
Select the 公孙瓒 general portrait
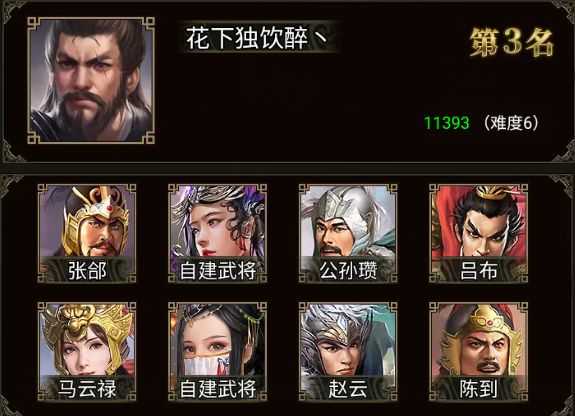click(348, 233)
